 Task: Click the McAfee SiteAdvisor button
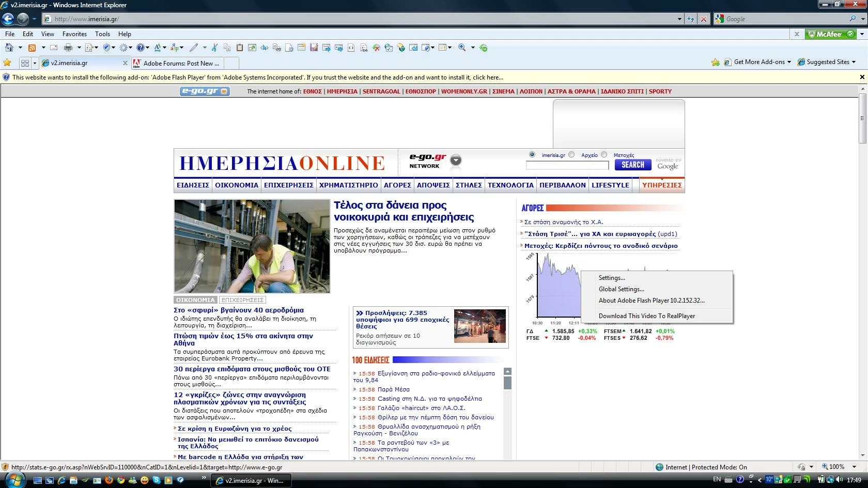831,34
